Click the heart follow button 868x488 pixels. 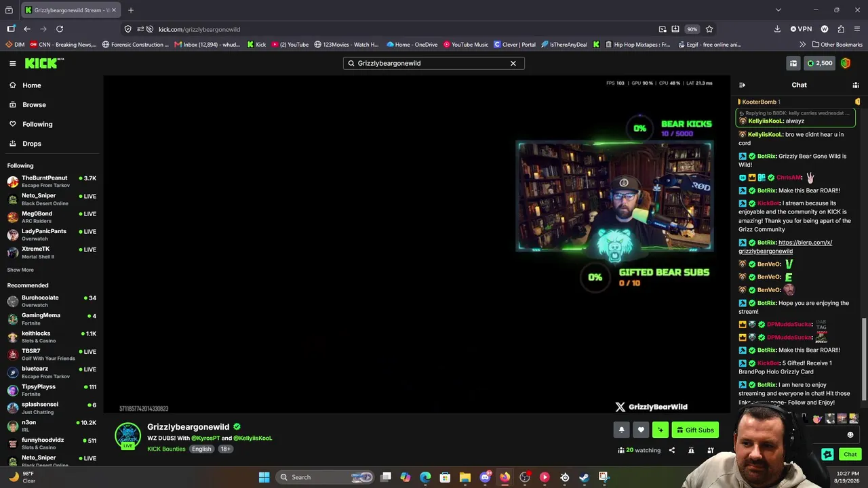pos(641,430)
